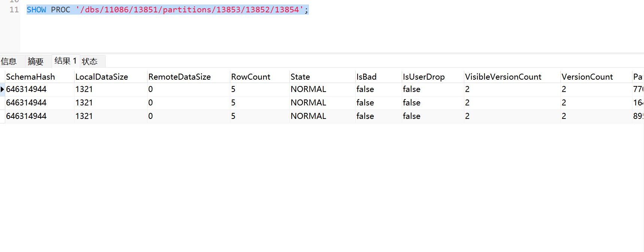
Task: Switch to the 信息 tab
Action: click(9, 61)
